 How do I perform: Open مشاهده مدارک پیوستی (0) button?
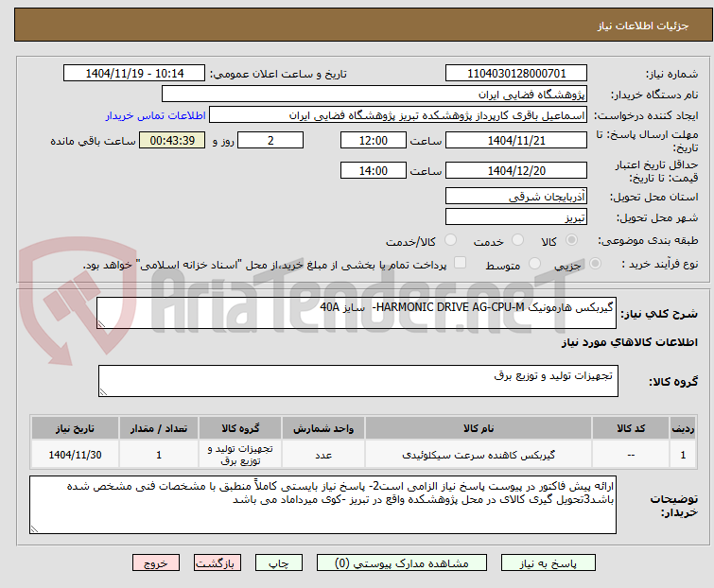click(402, 563)
